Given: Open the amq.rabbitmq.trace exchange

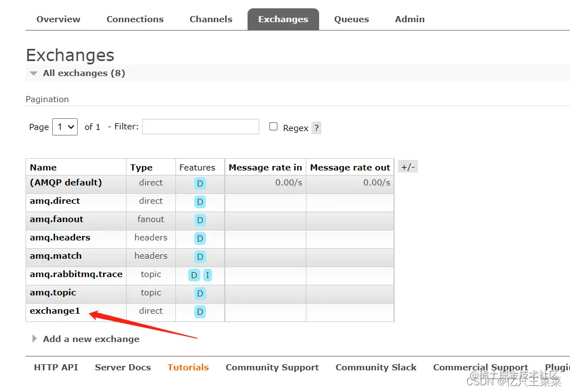Looking at the screenshot, I should click(x=76, y=274).
